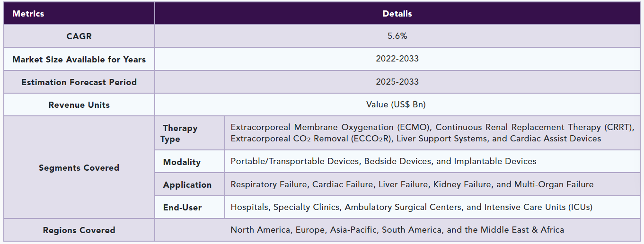Image resolution: width=644 pixels, height=244 pixels.
Task: Select Market Size Available for Years label
Action: click(79, 60)
